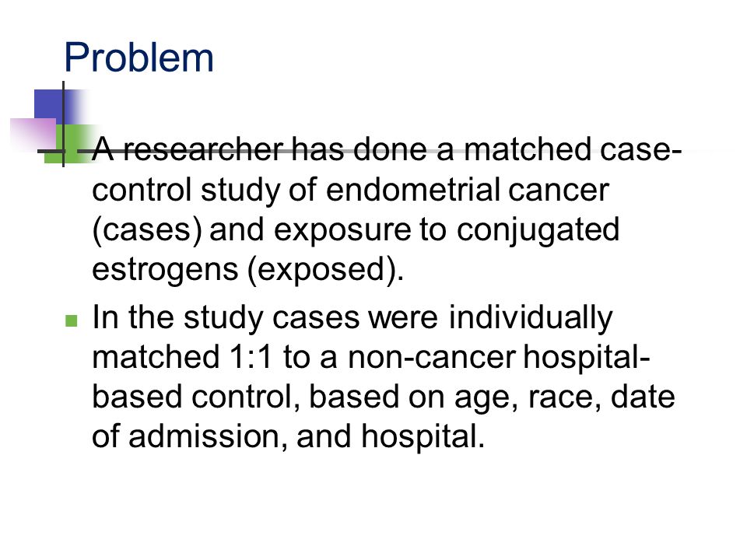
Task: Click the vertical black line of the crosshair
Action: [x=63, y=124]
